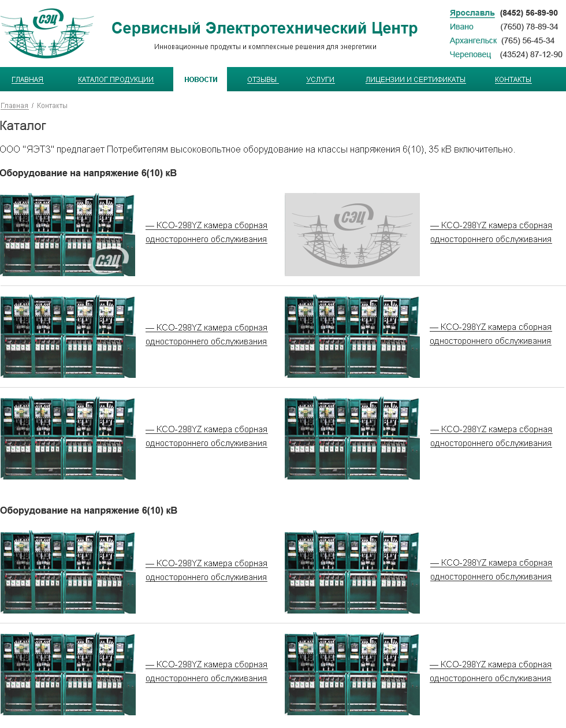Viewport: 566px width, 728px height.
Task: Open ЛИЦЕНЗИИ И СЕРТИФИКАТЫ page
Action: click(415, 80)
